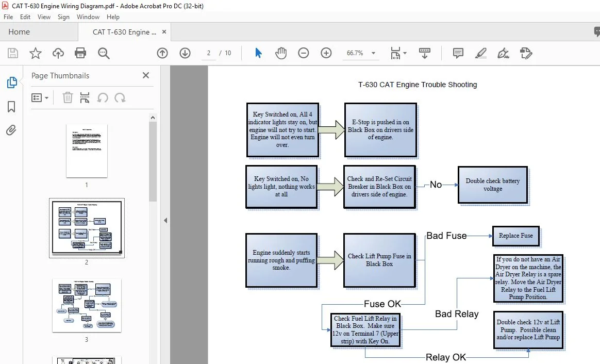Rotate page clockwise

tap(120, 98)
